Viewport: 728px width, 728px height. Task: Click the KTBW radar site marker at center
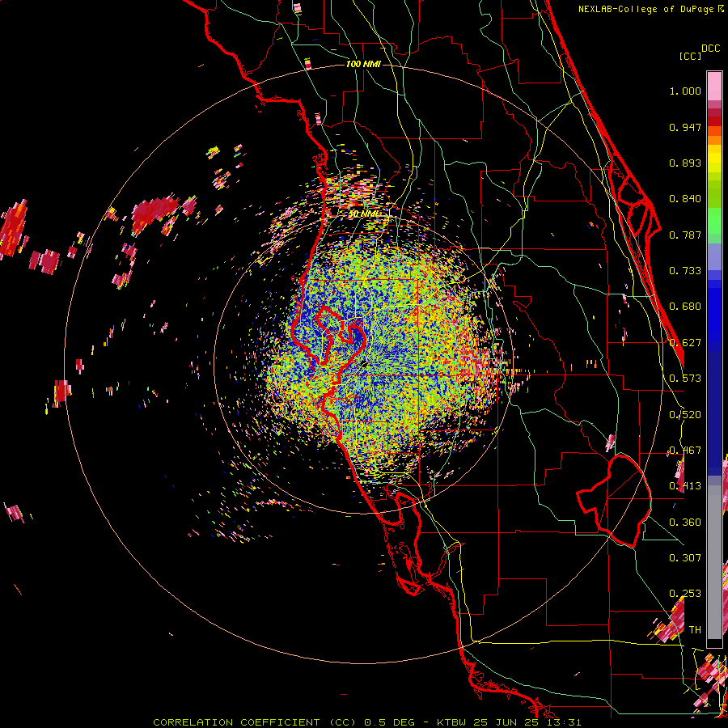[363, 363]
